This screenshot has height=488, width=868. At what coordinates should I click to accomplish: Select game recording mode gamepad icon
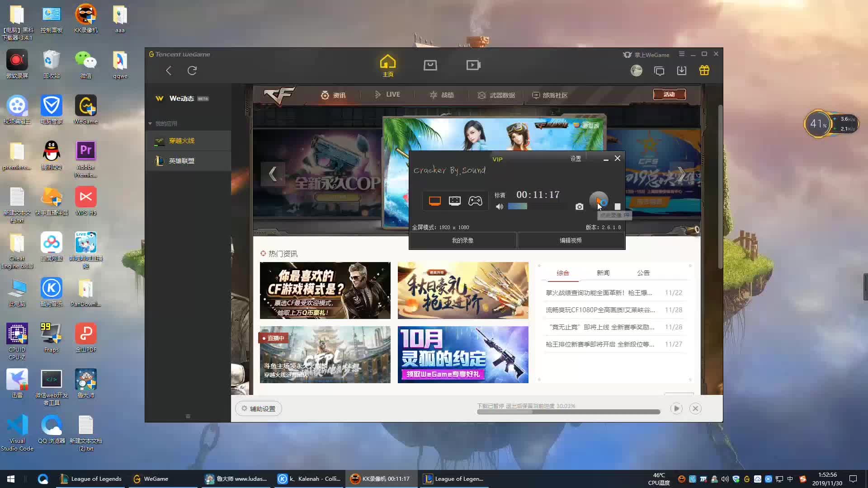pos(475,201)
